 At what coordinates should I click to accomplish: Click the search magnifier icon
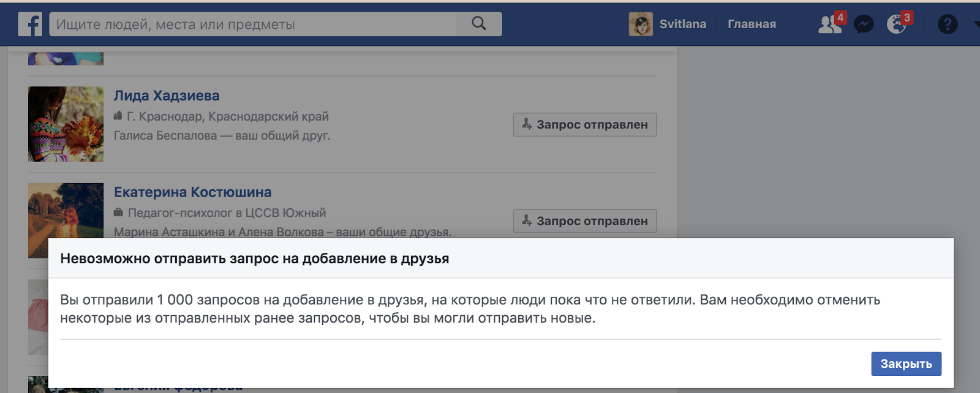coord(479,24)
